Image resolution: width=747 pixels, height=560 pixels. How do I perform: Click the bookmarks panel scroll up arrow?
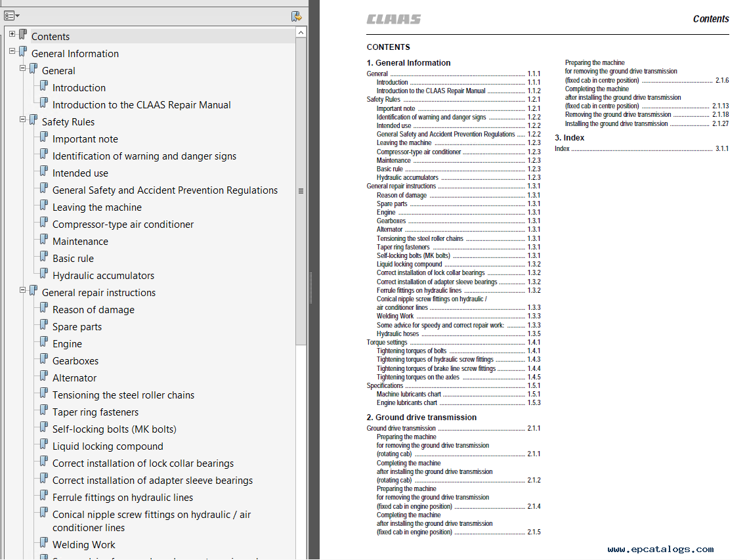301,32
